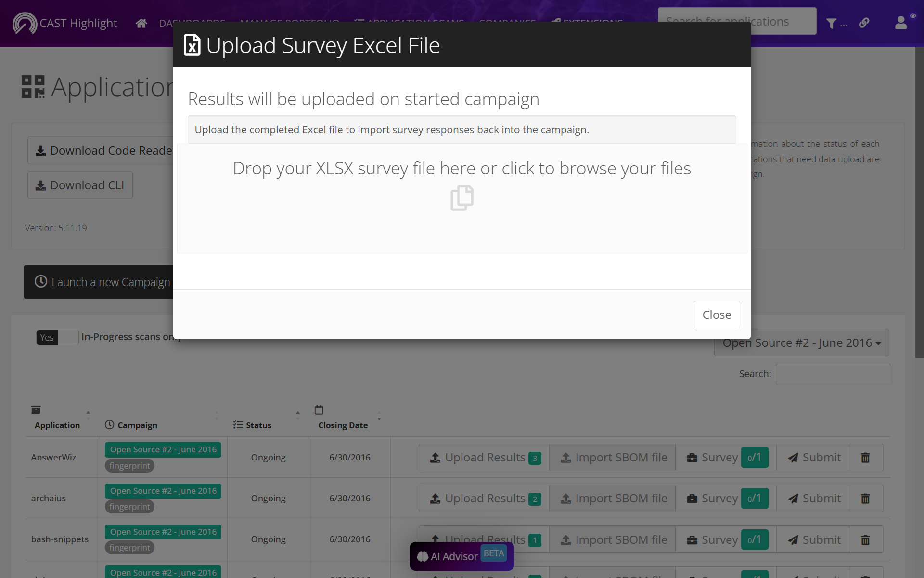Toggle the In-Progress scans only switch

[x=57, y=337]
